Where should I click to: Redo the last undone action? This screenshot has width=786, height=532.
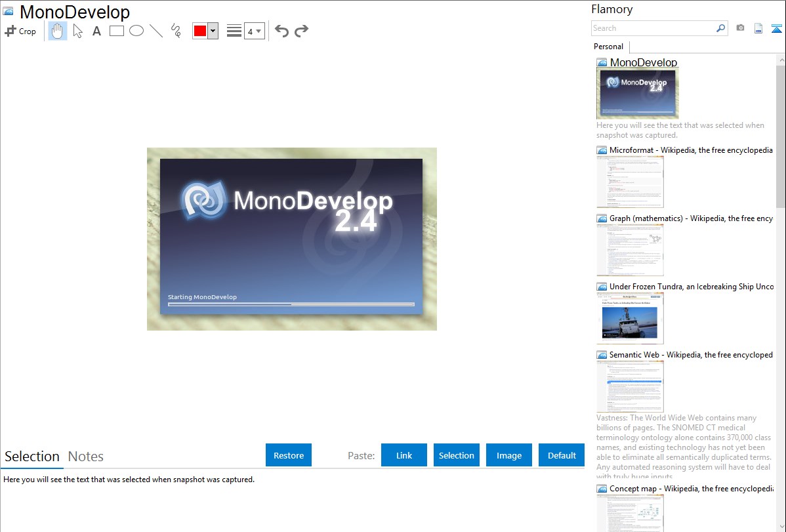tap(301, 31)
